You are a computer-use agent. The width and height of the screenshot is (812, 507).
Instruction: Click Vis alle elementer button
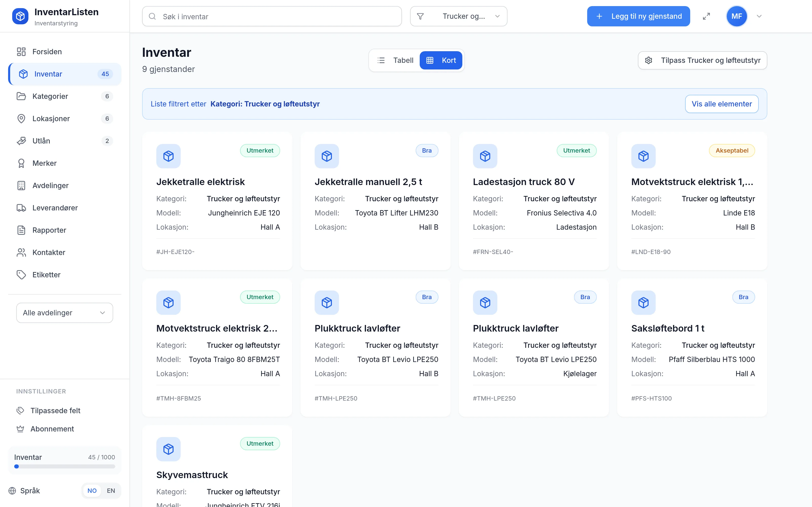click(x=721, y=104)
